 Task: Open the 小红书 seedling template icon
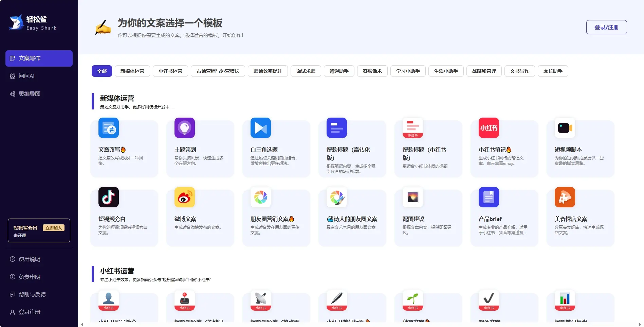click(x=413, y=300)
